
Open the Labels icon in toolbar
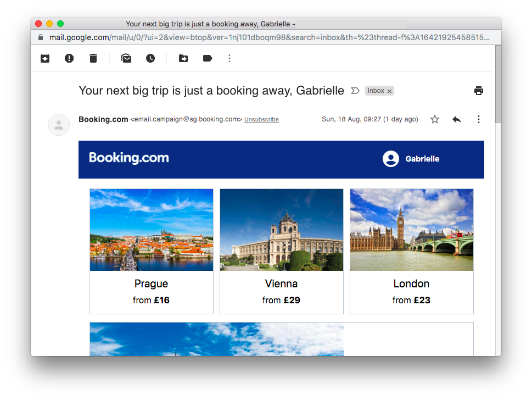(x=208, y=58)
